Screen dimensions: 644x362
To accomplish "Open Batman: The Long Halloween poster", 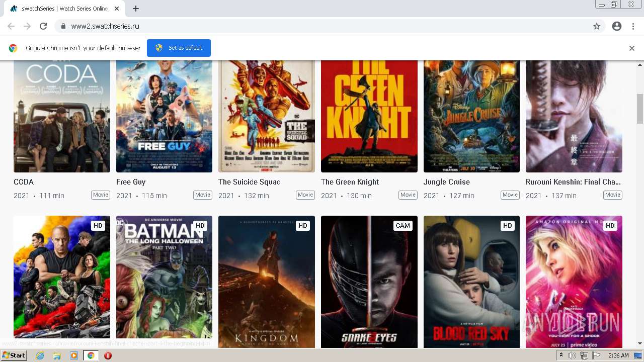I will pos(164,282).
